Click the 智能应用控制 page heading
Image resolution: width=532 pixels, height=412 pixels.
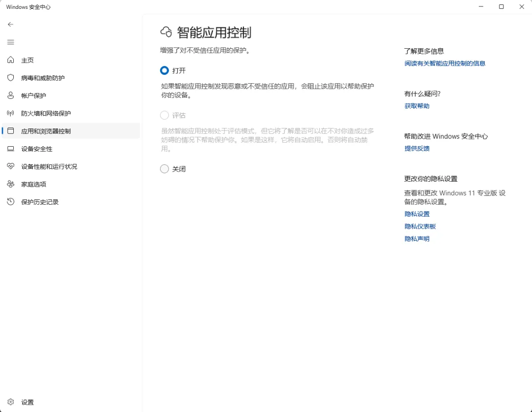pos(214,32)
